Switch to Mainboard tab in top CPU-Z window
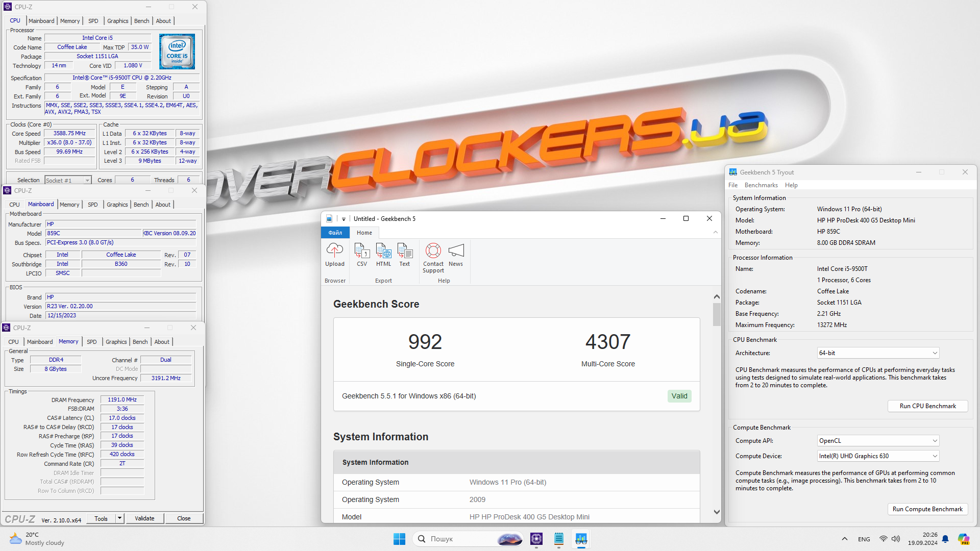This screenshot has height=551, width=980. tap(41, 21)
